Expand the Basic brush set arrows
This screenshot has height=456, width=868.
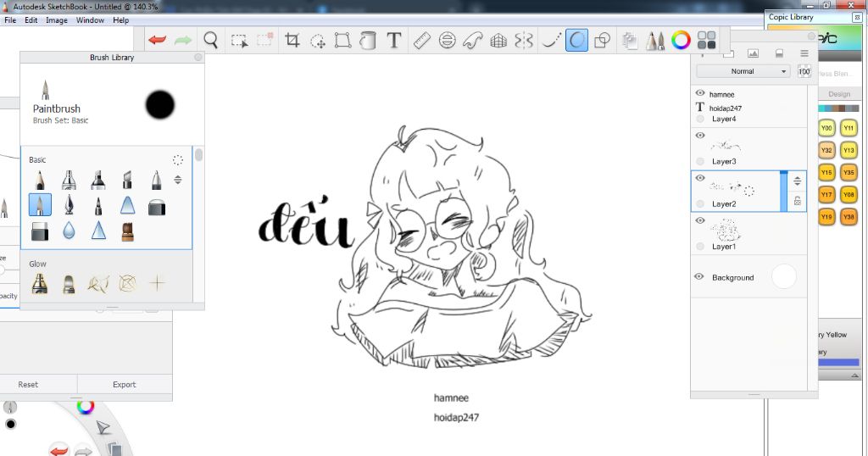[x=178, y=180]
